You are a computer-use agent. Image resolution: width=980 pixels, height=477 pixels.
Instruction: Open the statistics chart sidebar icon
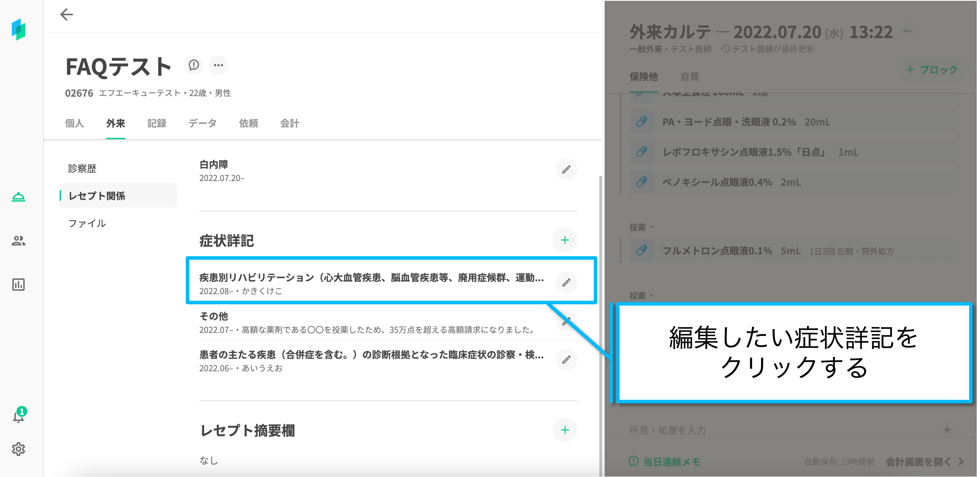(18, 284)
